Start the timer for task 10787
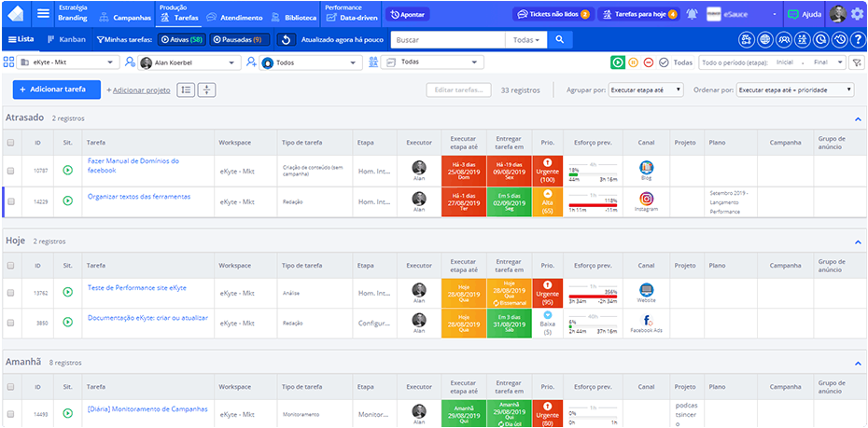The width and height of the screenshot is (868, 428). [67, 171]
